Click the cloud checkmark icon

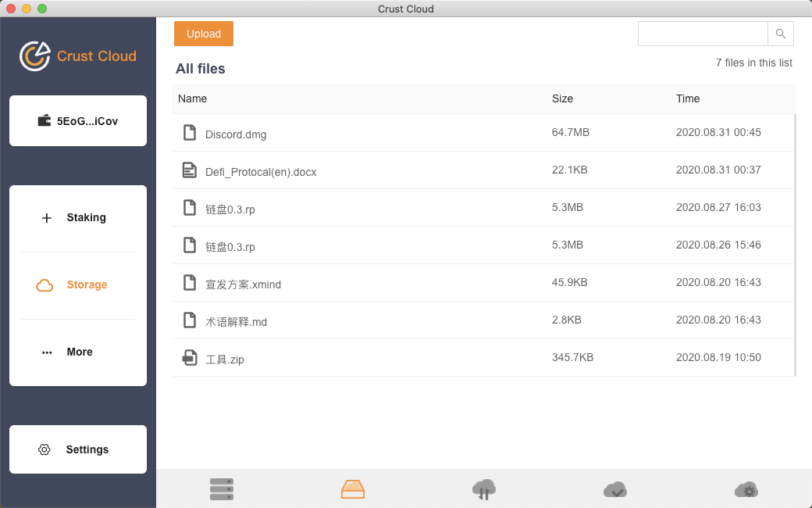[615, 489]
